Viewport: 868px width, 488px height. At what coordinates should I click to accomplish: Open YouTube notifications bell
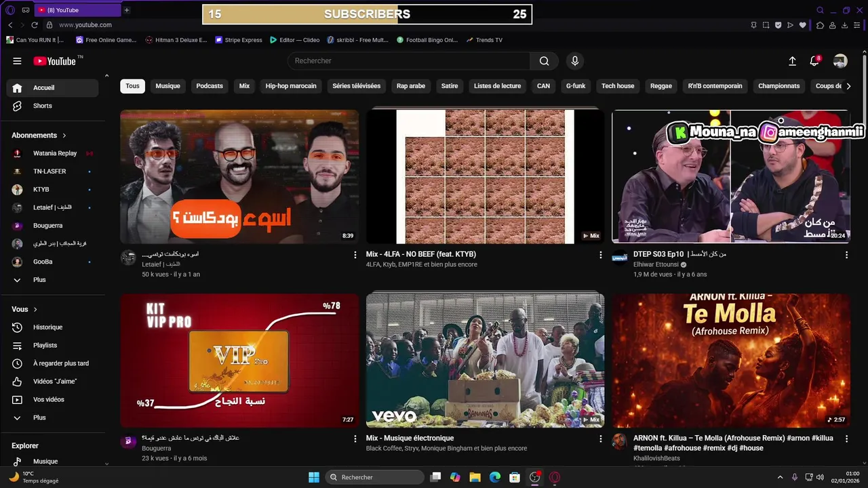click(814, 61)
